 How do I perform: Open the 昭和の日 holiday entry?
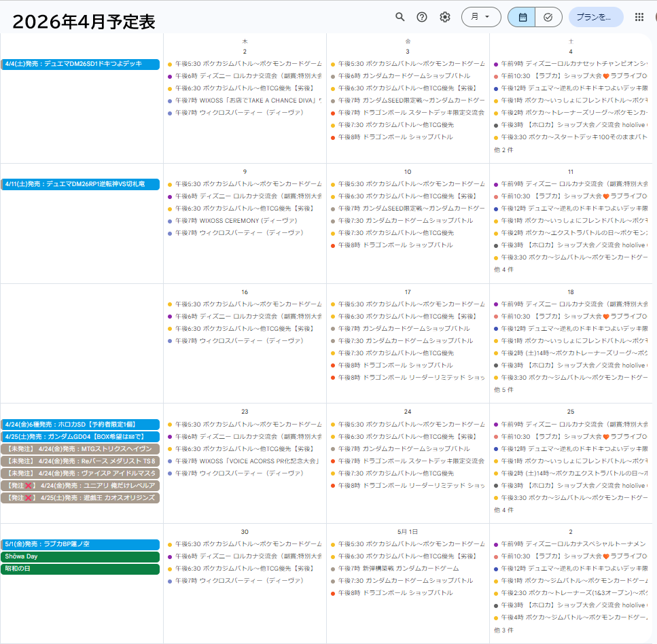[x=80, y=569]
